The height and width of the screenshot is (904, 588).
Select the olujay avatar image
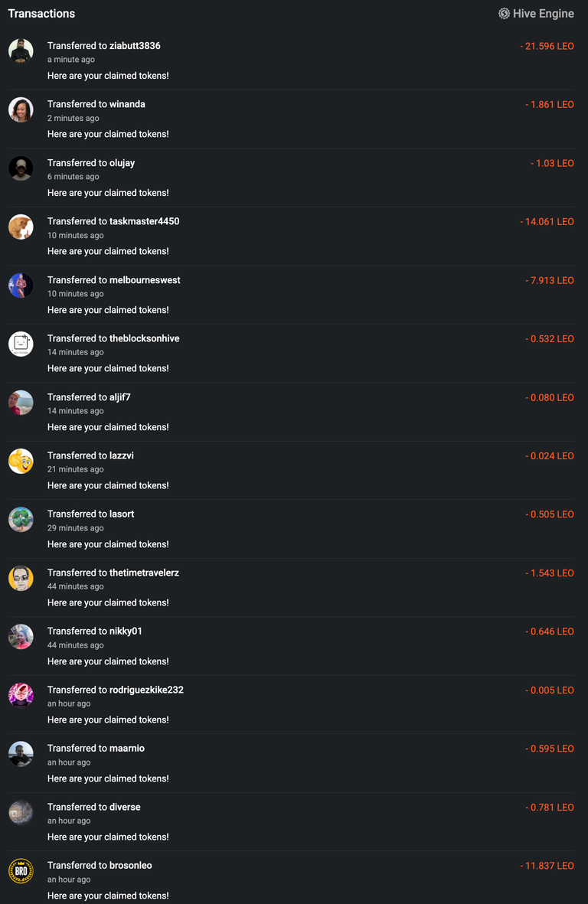point(21,168)
